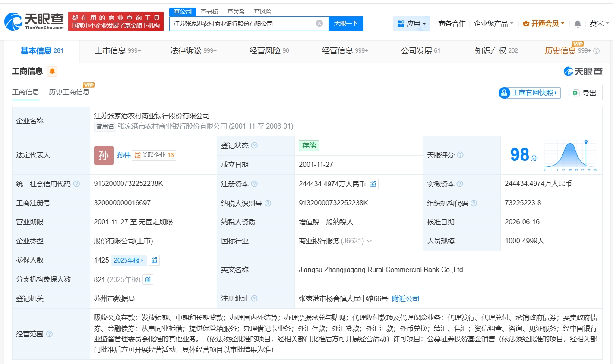The width and height of the screenshot is (613, 364).
Task: Click the help icon next to 组织机构代码
Action: 474,203
